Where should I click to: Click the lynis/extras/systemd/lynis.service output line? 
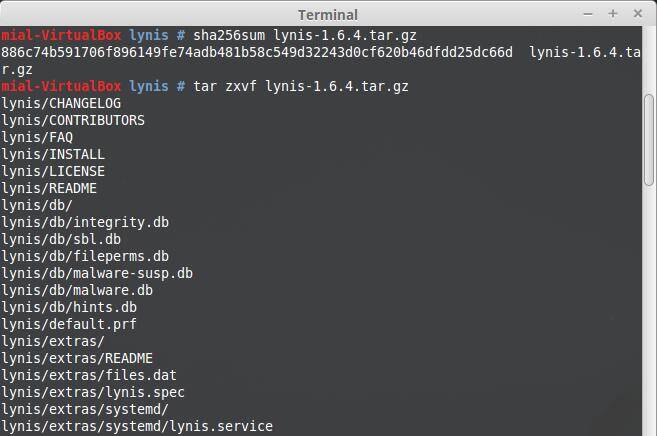pos(137,426)
